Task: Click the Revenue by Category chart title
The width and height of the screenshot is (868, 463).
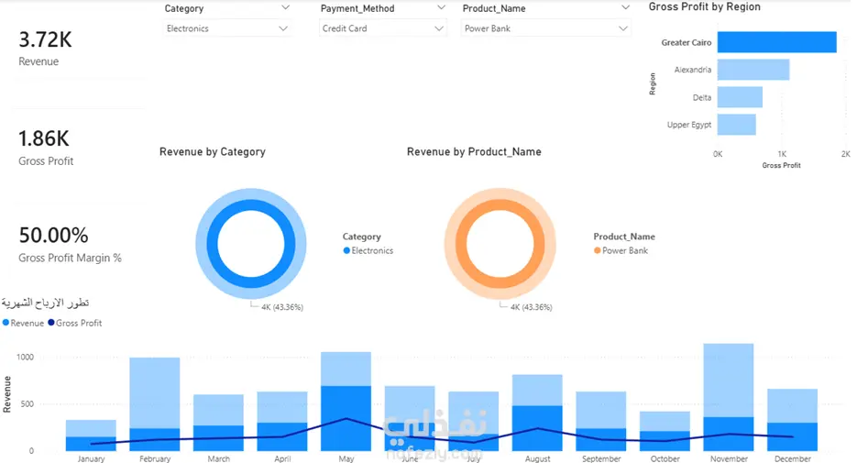Action: point(213,152)
